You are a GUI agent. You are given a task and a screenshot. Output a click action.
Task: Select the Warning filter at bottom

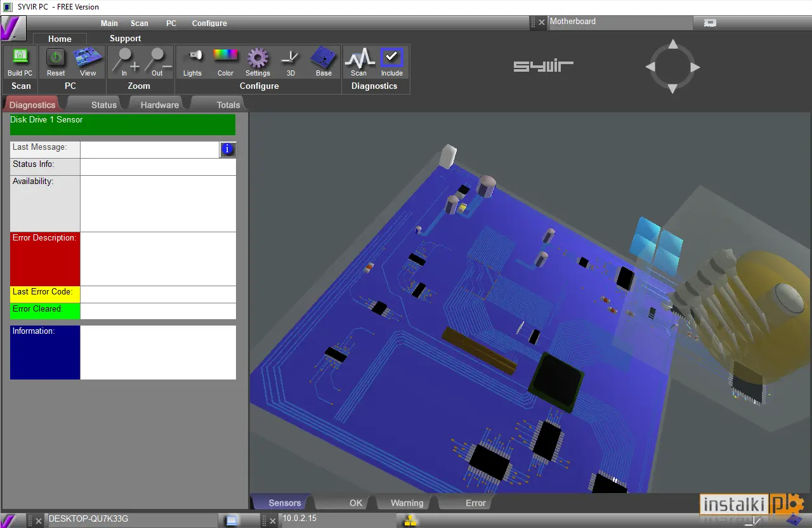[407, 503]
